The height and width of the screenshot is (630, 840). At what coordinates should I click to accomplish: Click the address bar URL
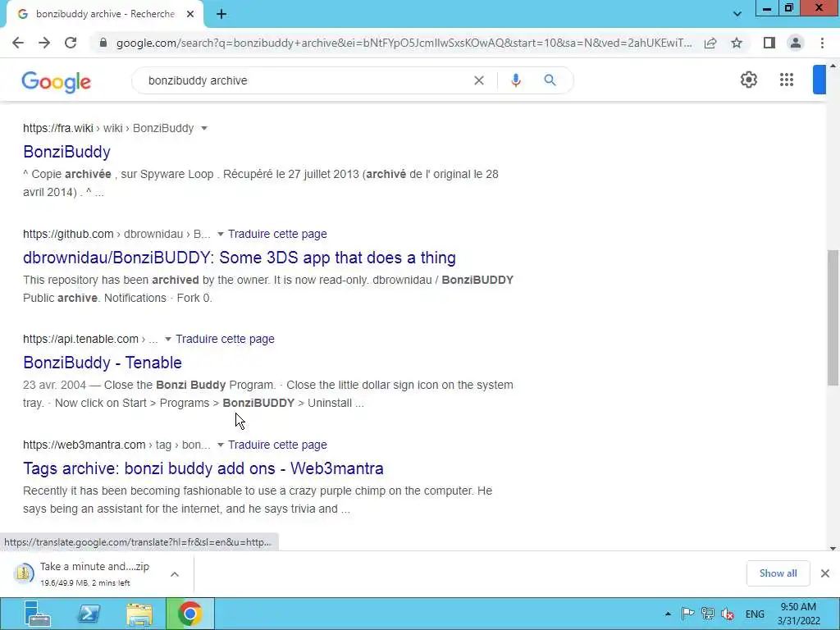coord(404,43)
